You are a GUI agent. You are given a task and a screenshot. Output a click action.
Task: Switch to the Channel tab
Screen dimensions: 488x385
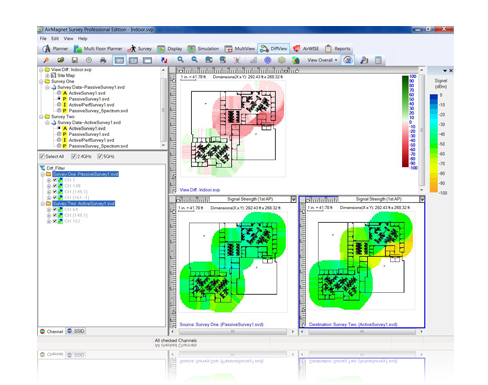click(x=52, y=331)
